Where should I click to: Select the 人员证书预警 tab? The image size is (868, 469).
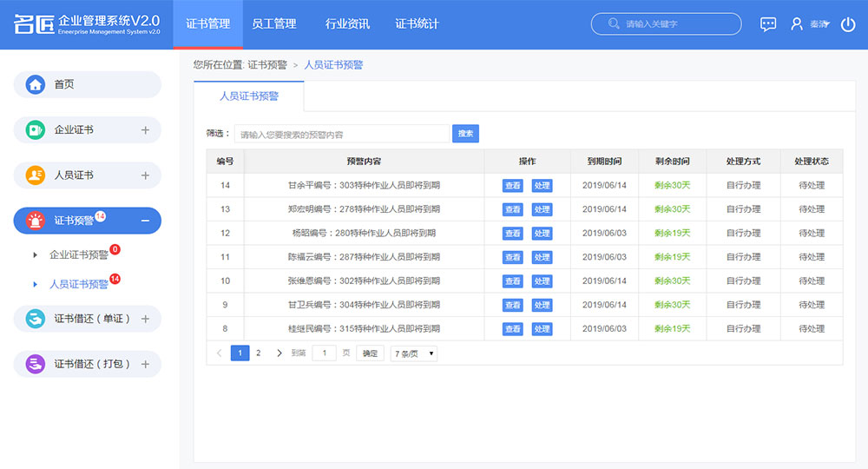pos(249,96)
